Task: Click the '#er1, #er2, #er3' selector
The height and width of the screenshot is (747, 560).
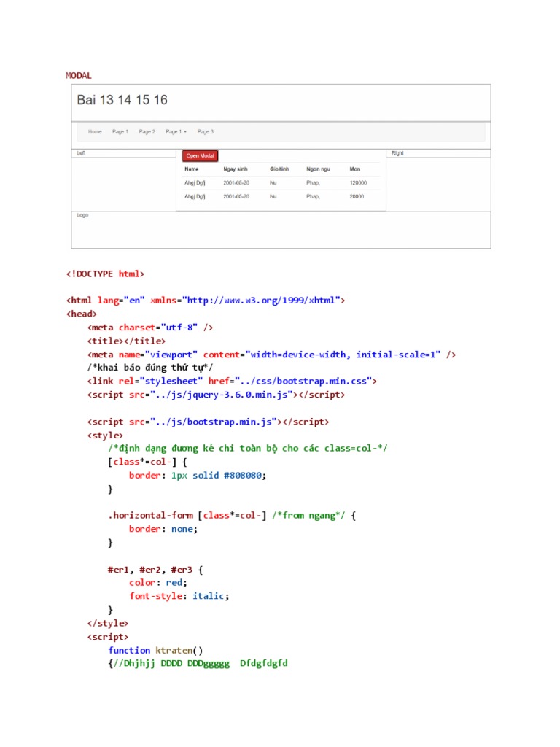Action: click(150, 570)
